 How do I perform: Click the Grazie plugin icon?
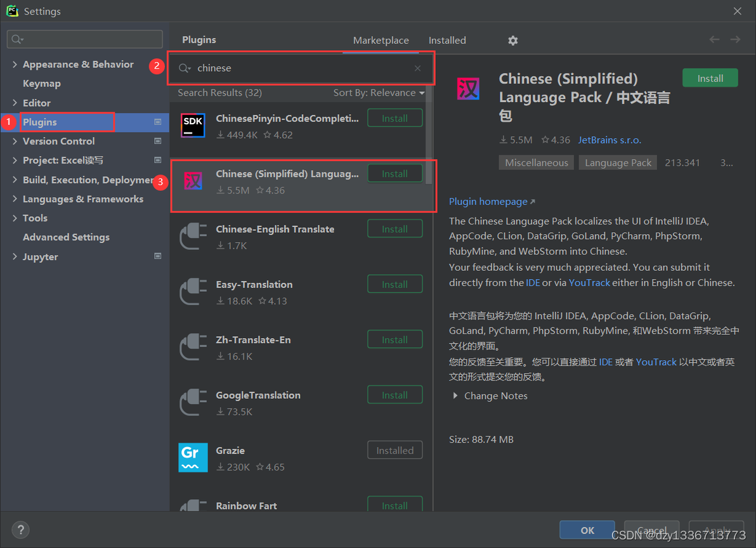(193, 457)
